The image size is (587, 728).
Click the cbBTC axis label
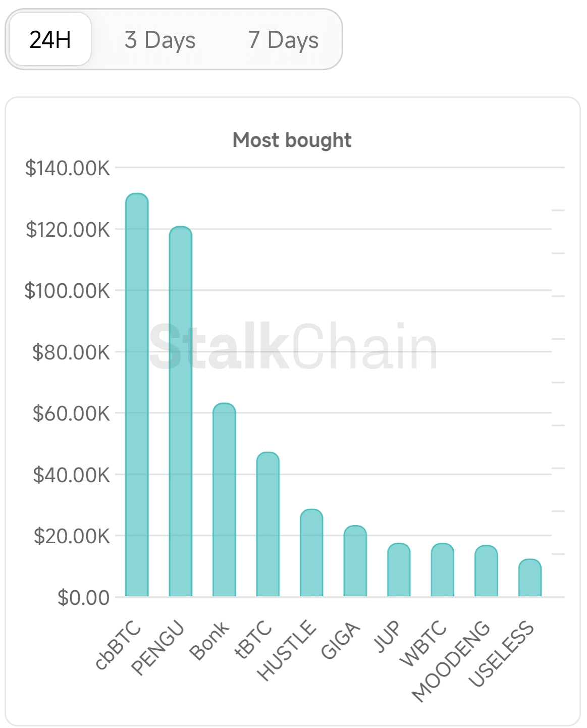pyautogui.click(x=119, y=645)
